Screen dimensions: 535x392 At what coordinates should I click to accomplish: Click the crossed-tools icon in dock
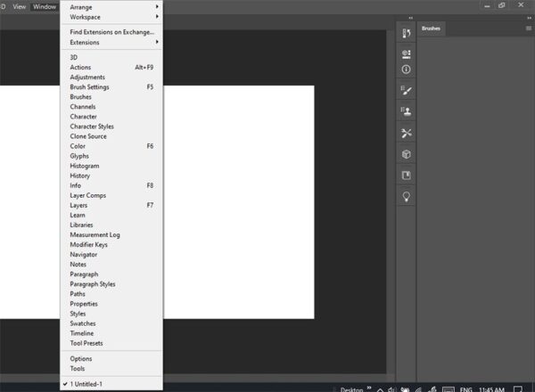pyautogui.click(x=407, y=133)
